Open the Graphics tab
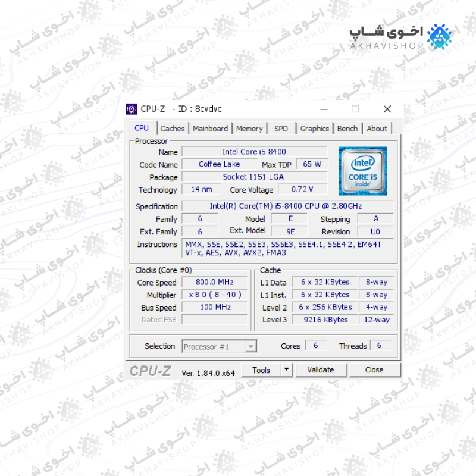 coord(315,129)
